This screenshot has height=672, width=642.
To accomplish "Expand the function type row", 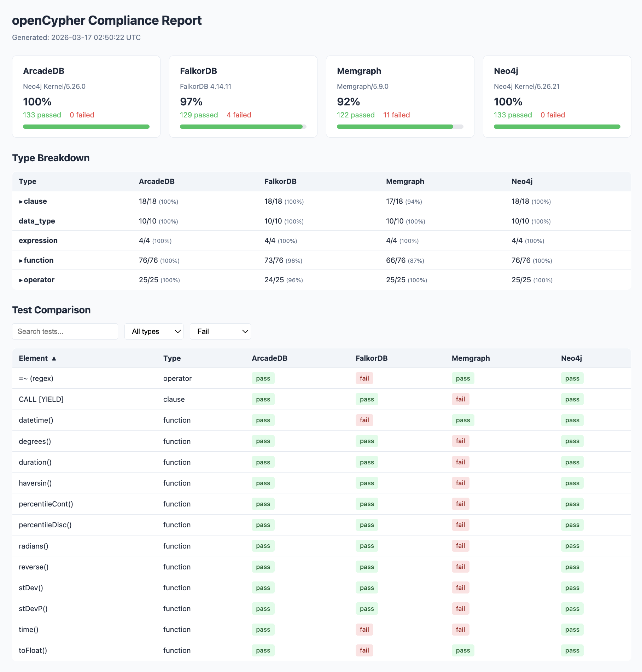I will coord(36,260).
